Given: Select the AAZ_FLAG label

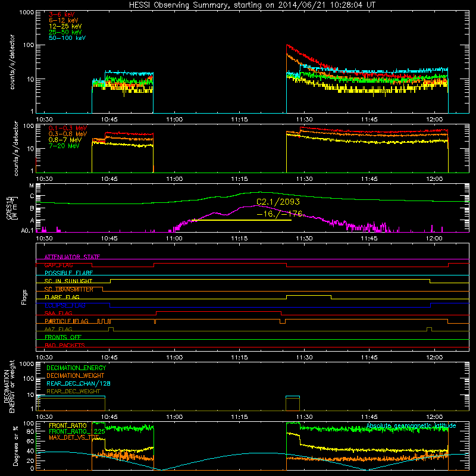Looking at the screenshot, I should pyautogui.click(x=58, y=330).
